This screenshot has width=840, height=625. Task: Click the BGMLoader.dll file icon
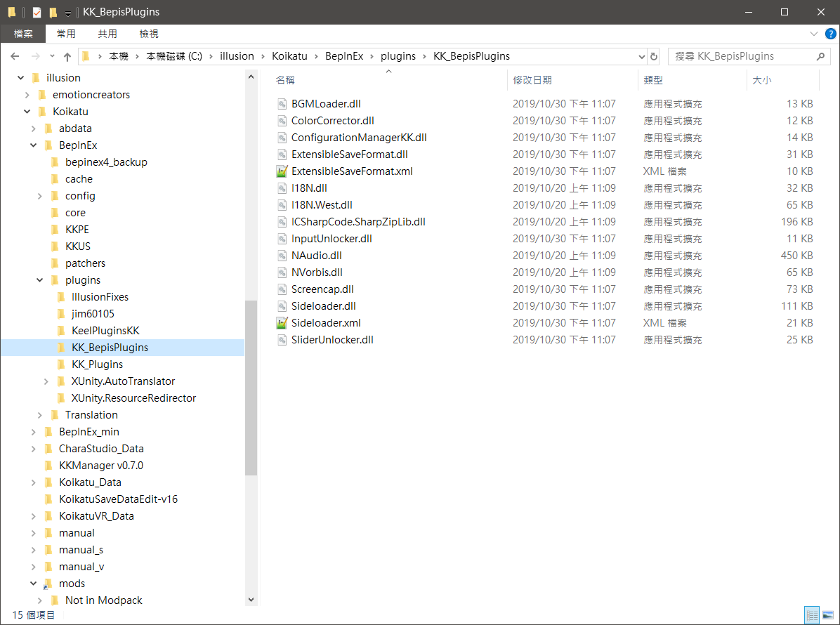point(282,104)
